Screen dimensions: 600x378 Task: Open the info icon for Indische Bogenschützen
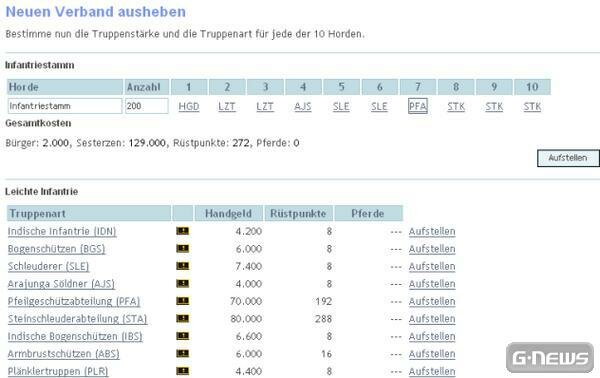click(183, 336)
